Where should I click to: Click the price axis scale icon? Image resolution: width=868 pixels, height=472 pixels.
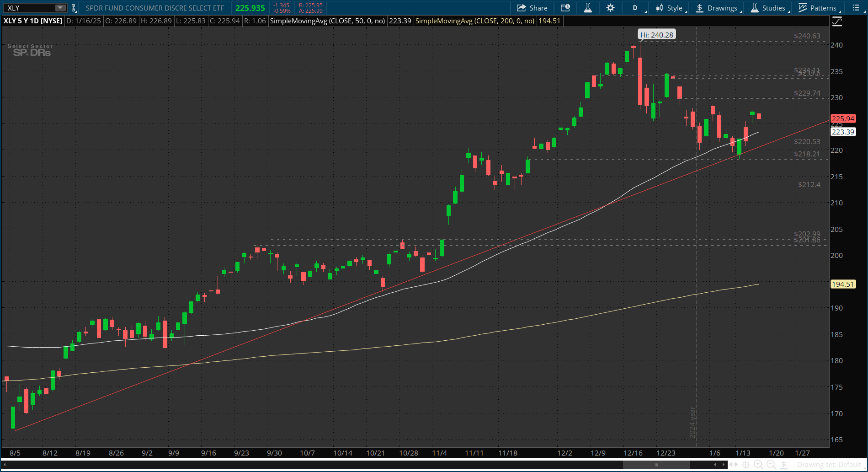pyautogui.click(x=837, y=21)
